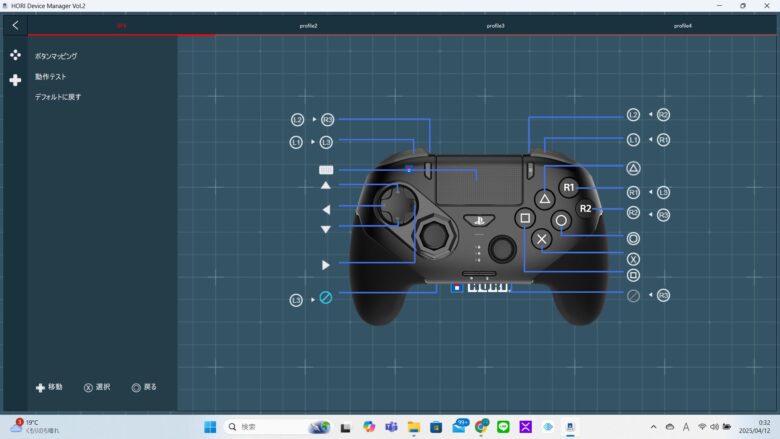Screen dimensions: 780x439
Task: Click the four-dot face buttons sidebar icon
Action: [x=15, y=55]
